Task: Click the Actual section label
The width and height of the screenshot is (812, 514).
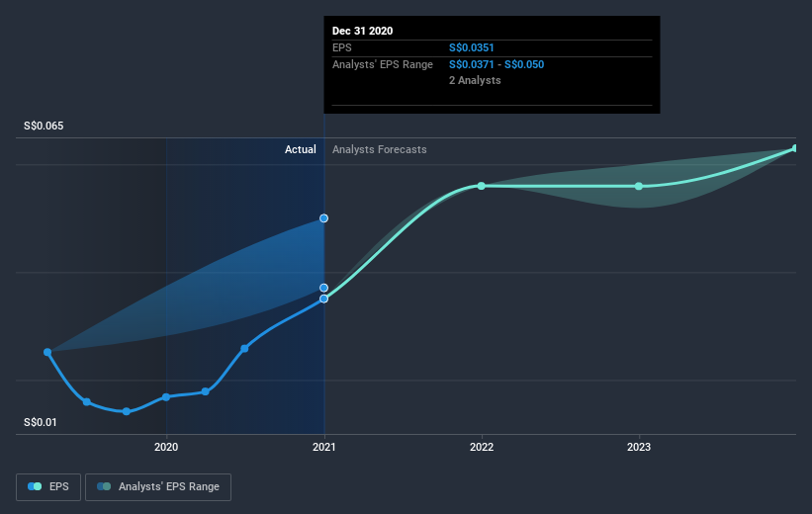Action: [x=301, y=149]
